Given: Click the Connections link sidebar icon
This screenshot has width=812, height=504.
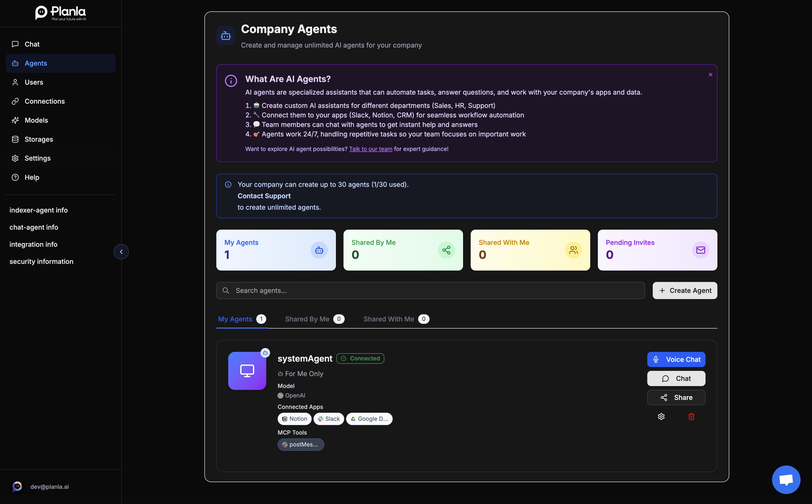Looking at the screenshot, I should (x=15, y=101).
